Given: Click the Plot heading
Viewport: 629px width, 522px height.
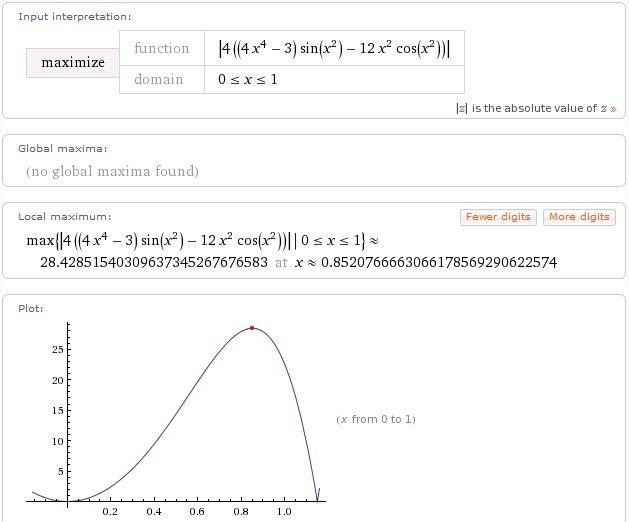Looking at the screenshot, I should (x=32, y=308).
